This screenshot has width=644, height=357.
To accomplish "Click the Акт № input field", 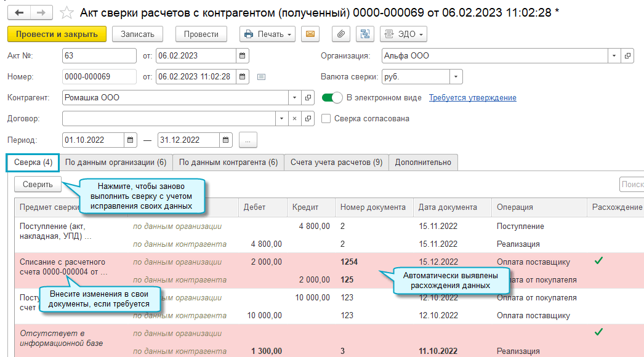I will (99, 56).
